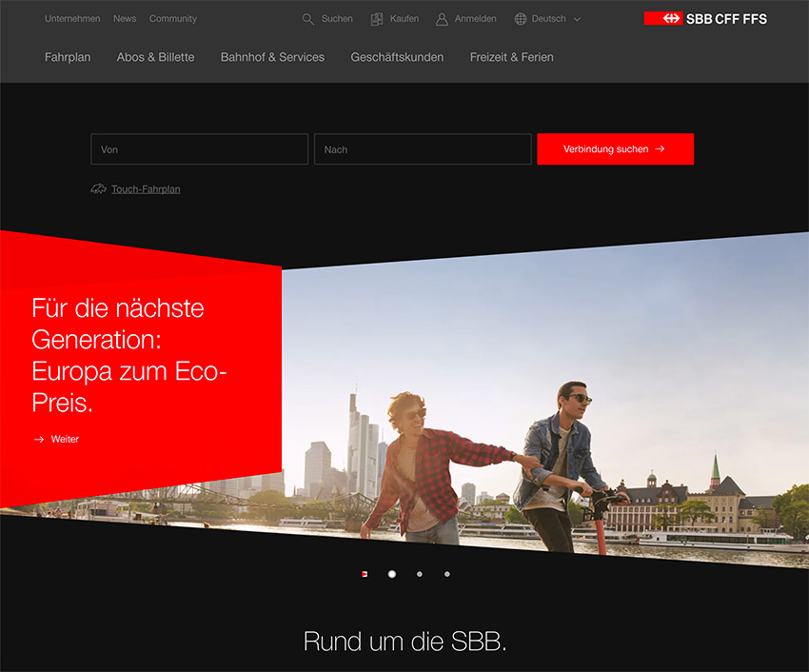The image size is (809, 672).
Task: Click the Eco-Preis headline text in red panel
Action: tap(129, 355)
